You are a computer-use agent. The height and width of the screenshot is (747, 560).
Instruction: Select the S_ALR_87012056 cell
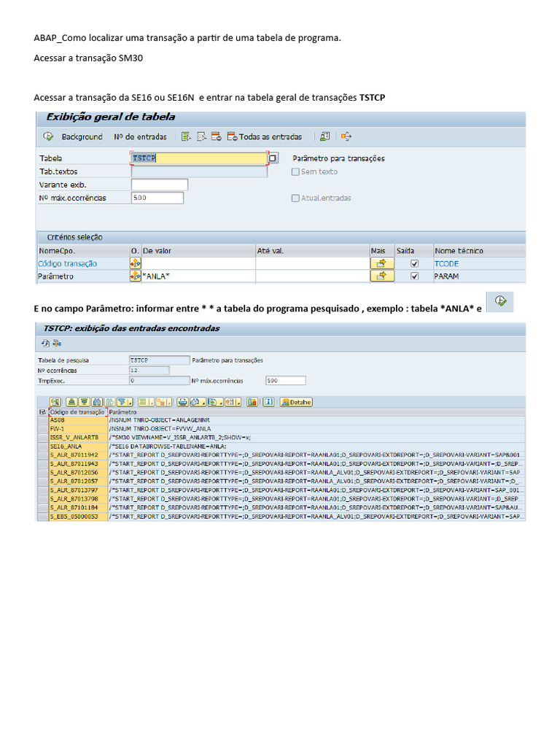tap(78, 473)
